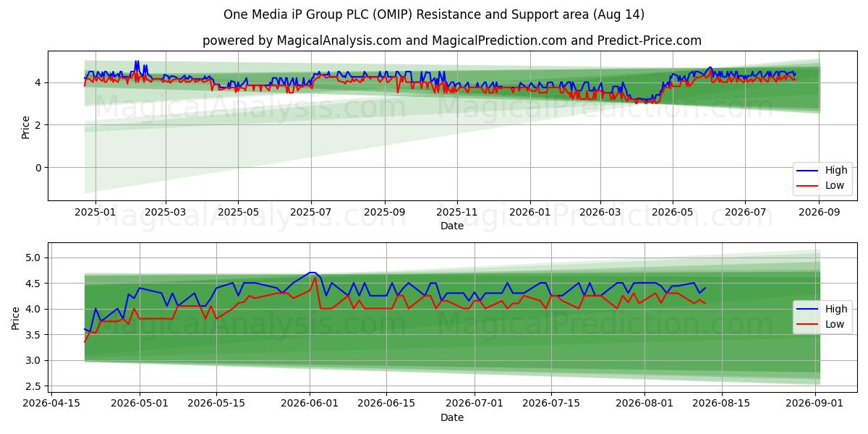The width and height of the screenshot is (868, 434).
Task: Click the chart title mentioning OMIP
Action: point(434,14)
